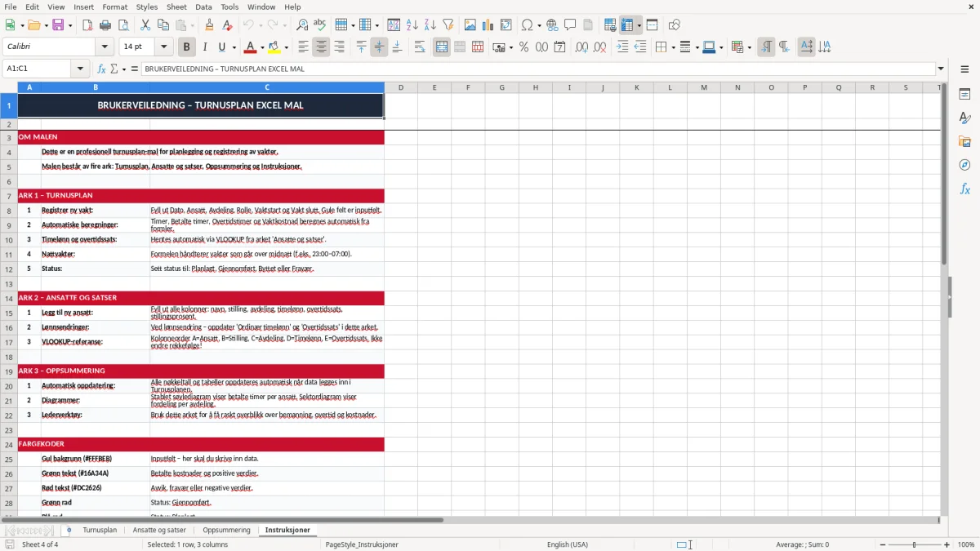Open the Data menu
The height and width of the screenshot is (551, 980).
[x=203, y=7]
